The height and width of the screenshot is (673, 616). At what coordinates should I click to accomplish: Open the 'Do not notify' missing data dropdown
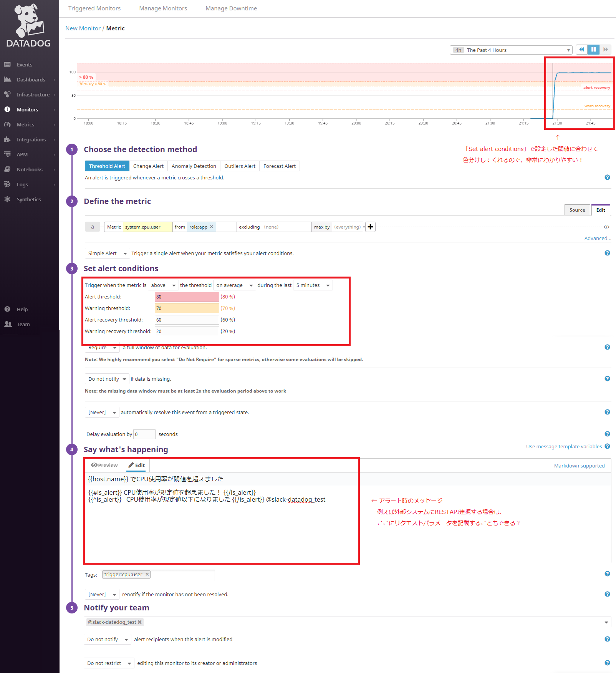[107, 378]
